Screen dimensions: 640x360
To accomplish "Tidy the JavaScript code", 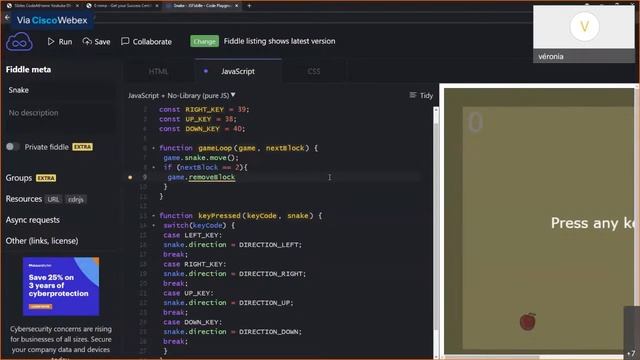I will pos(421,96).
